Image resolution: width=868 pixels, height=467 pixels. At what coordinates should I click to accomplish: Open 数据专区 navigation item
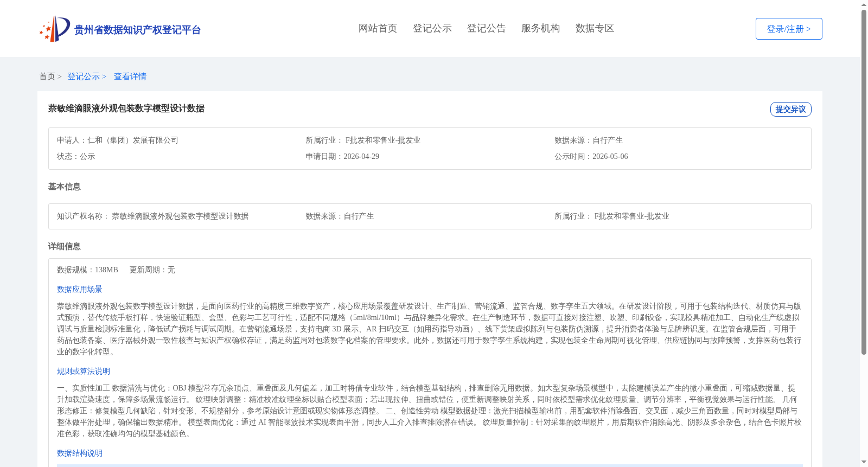point(595,28)
